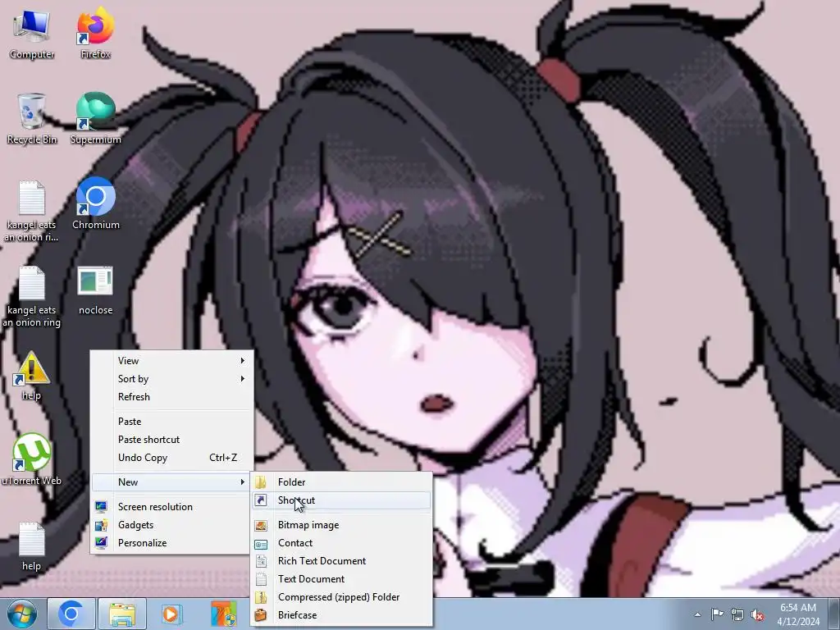Select the Firefox shortcut icon
Viewport: 840px width, 630px height.
click(x=95, y=34)
